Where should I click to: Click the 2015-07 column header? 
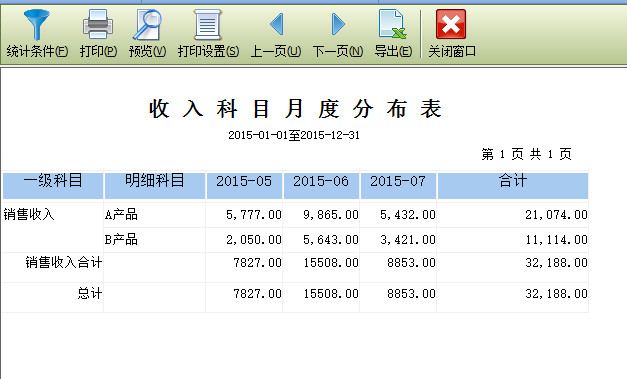click(398, 186)
